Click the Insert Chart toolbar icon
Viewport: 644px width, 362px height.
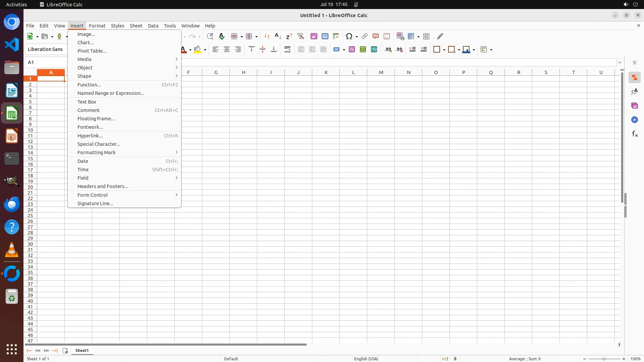(325, 36)
